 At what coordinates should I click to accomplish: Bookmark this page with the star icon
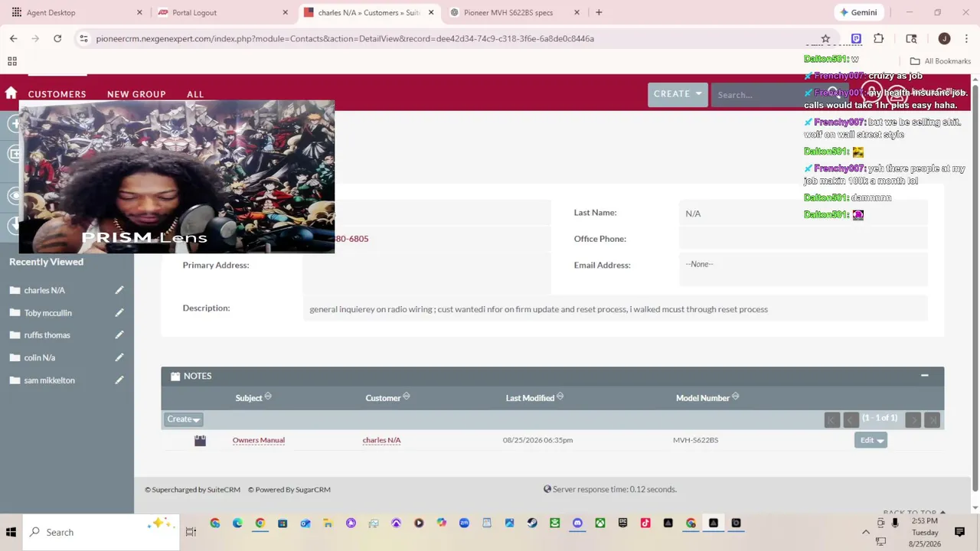(x=825, y=38)
